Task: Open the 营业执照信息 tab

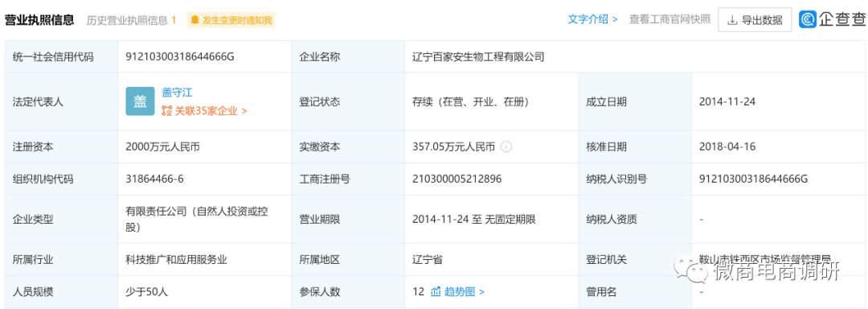Action: (39, 20)
